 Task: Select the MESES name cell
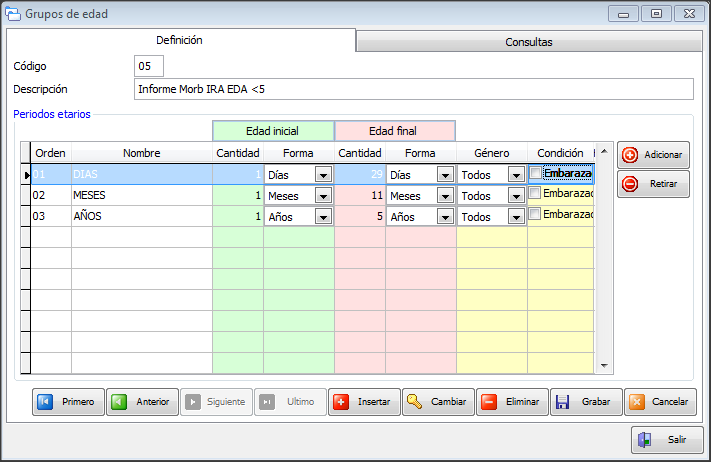141,195
